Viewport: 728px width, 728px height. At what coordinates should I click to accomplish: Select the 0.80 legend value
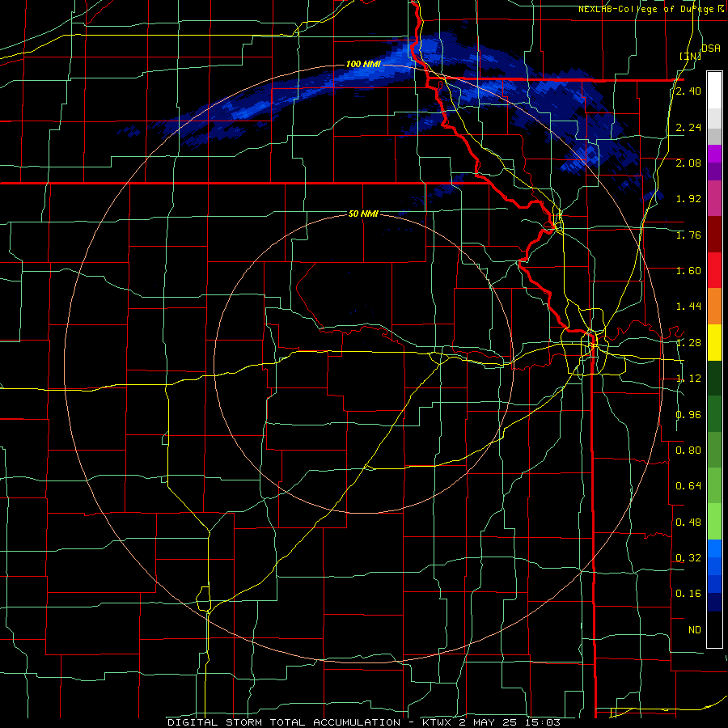pos(688,451)
